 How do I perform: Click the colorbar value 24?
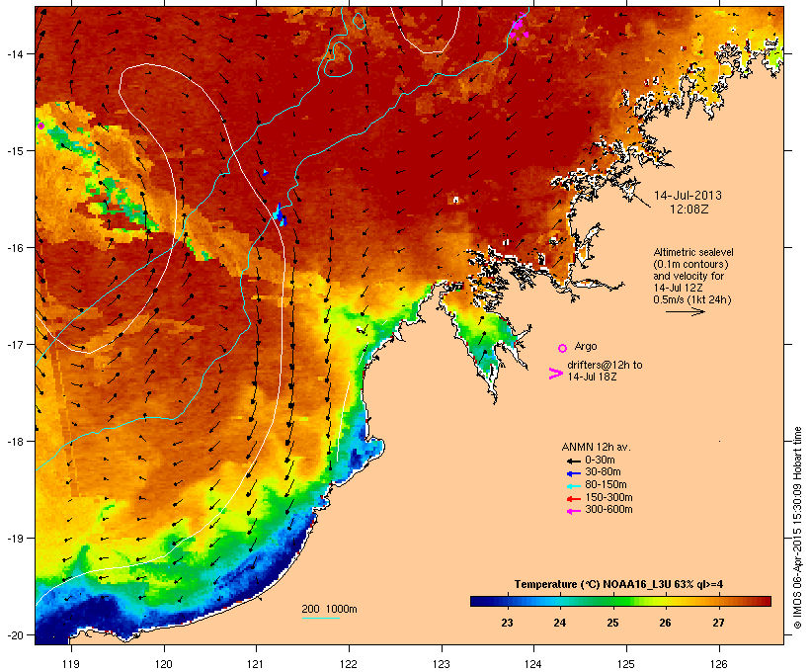coord(560,623)
